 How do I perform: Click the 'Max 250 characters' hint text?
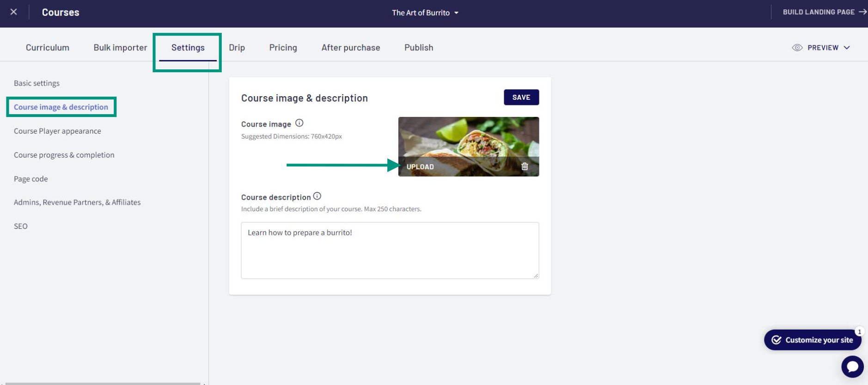392,209
